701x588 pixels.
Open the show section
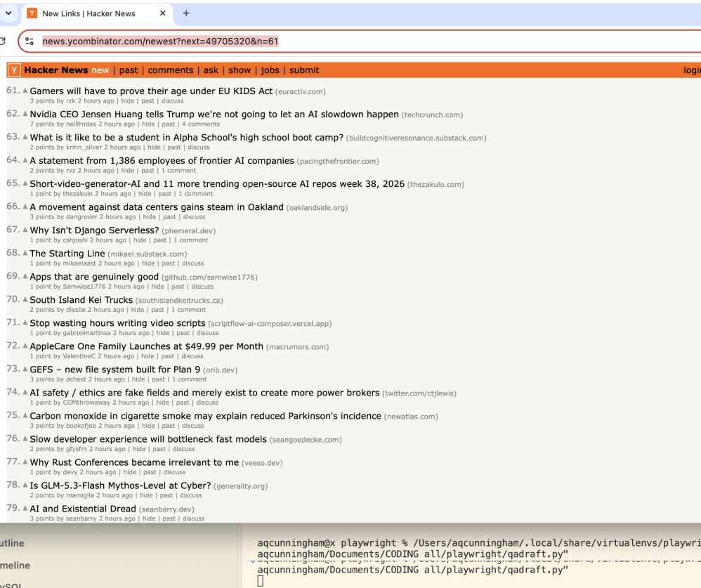coord(240,70)
